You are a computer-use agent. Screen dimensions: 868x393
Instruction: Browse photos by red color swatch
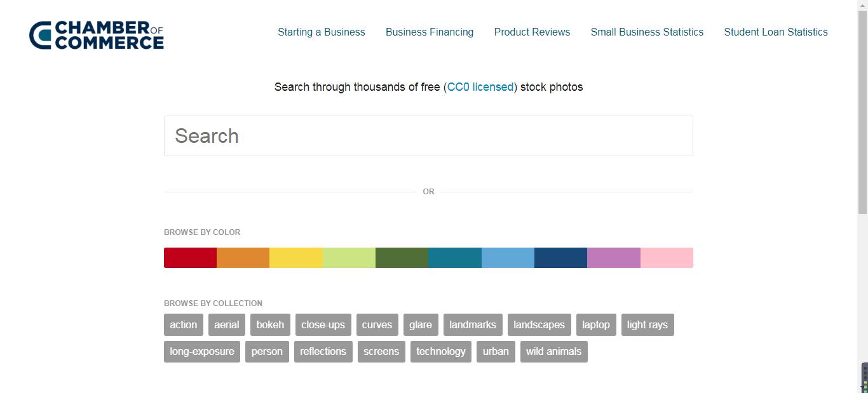(190, 258)
